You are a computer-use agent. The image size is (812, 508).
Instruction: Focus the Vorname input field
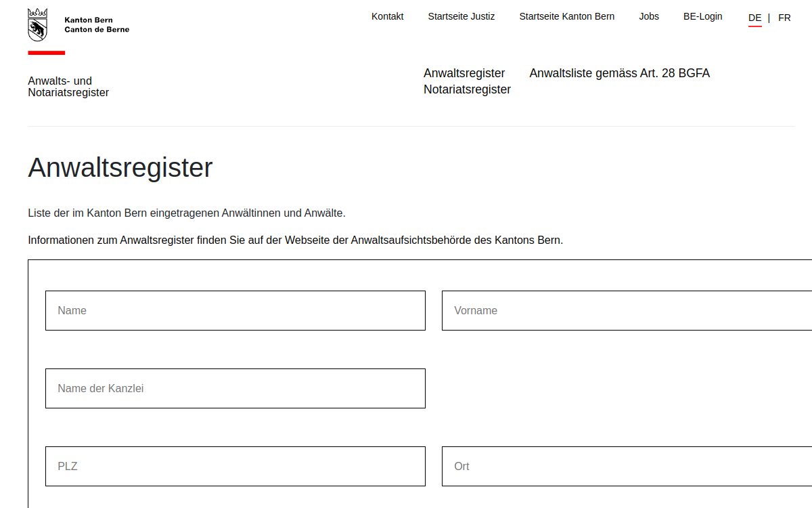tap(627, 310)
